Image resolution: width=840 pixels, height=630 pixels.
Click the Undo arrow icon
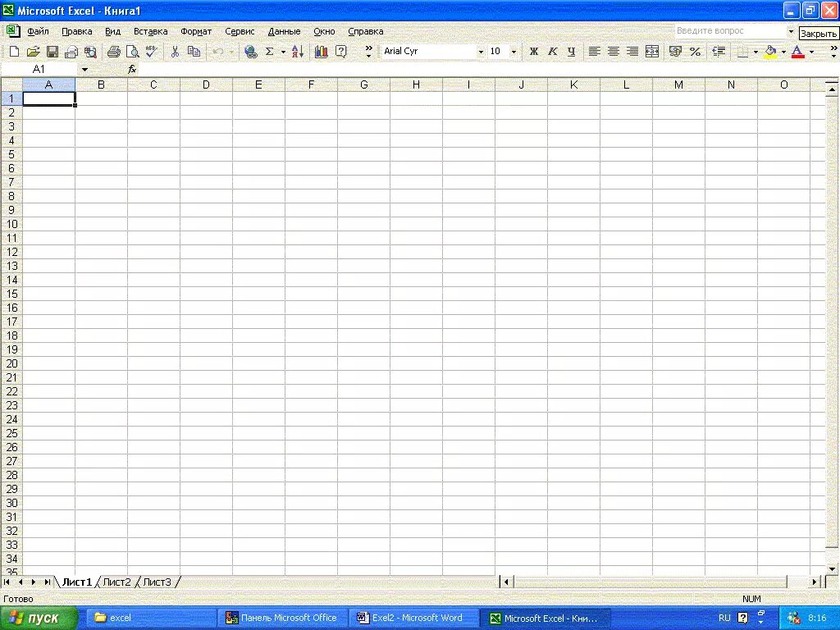click(x=218, y=52)
